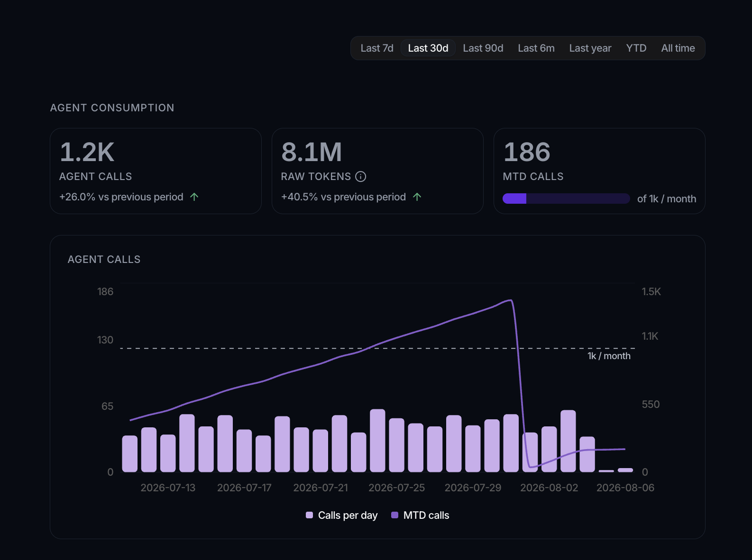The width and height of the screenshot is (752, 560).
Task: Click the +26.0% vs previous period text
Action: (x=121, y=197)
